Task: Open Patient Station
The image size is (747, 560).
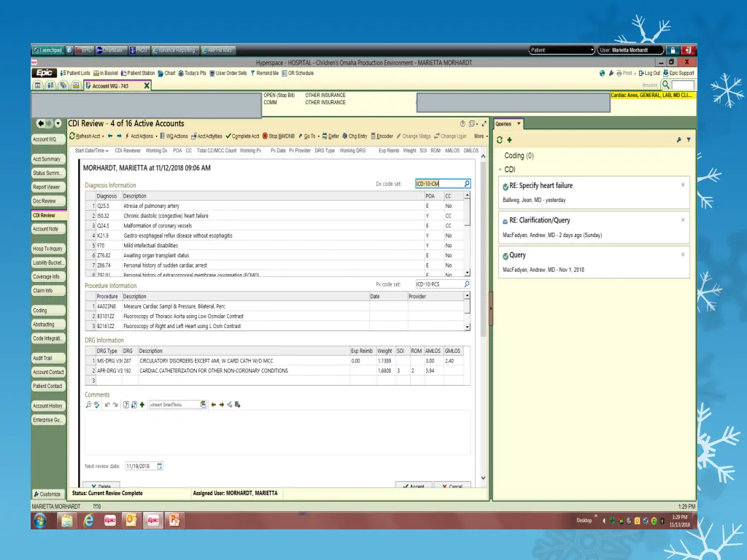Action: [138, 74]
